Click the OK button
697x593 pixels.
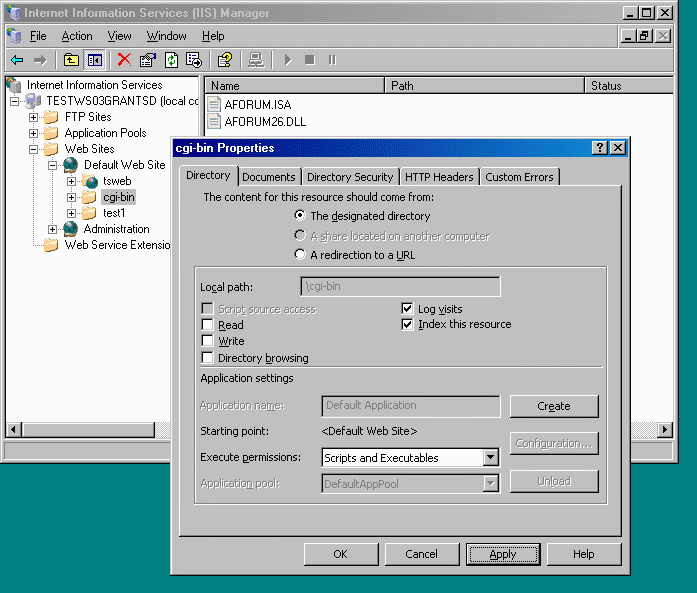click(341, 554)
